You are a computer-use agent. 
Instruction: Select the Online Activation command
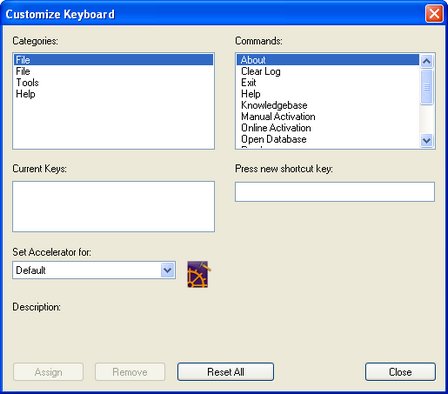(328, 128)
